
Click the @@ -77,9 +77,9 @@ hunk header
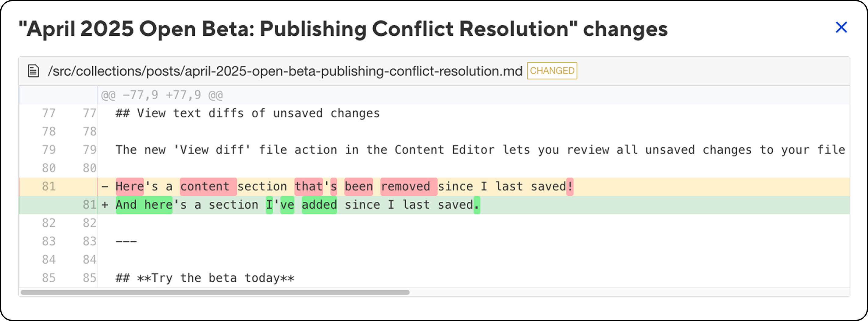tap(162, 95)
